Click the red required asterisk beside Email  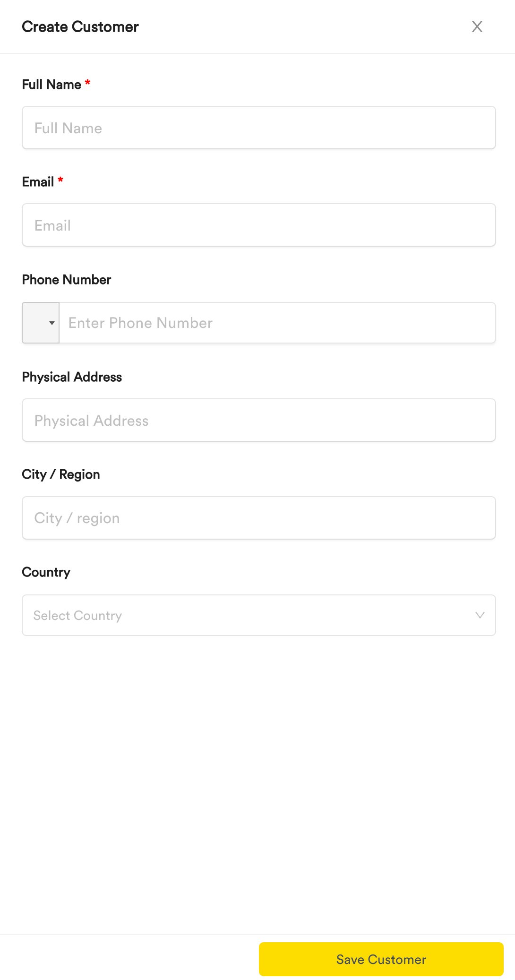click(x=60, y=181)
